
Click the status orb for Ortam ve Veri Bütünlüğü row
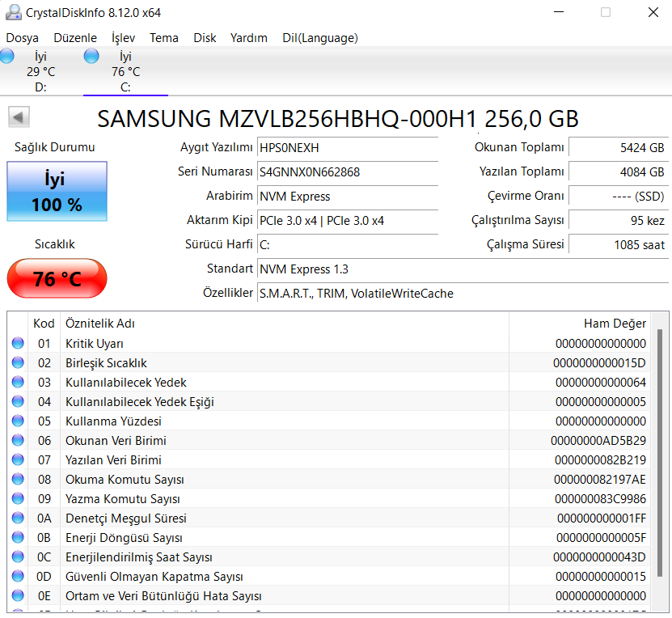[18, 595]
